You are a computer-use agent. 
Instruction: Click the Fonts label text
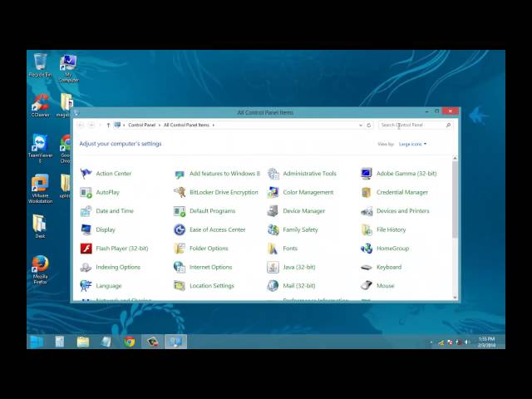pos(290,249)
